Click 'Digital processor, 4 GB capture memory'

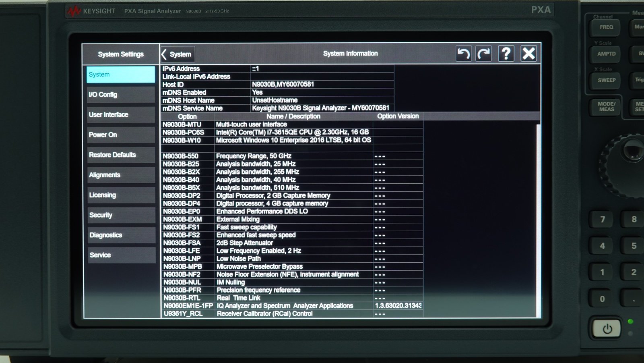[272, 203]
